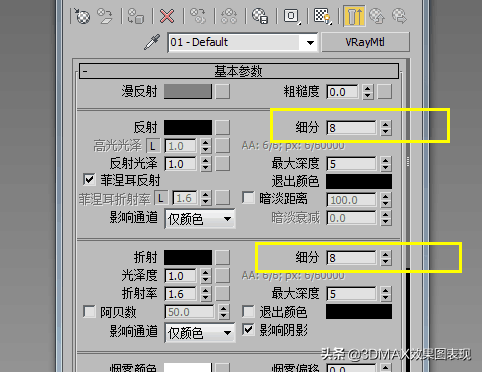Toggle the L lock button for 高光光泽
This screenshot has width=482, height=372.
coord(153,146)
